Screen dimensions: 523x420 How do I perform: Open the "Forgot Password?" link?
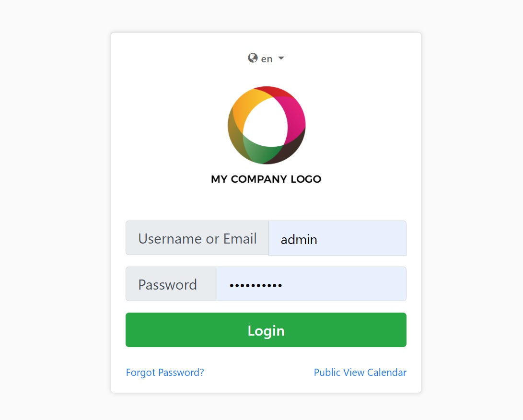click(x=165, y=373)
